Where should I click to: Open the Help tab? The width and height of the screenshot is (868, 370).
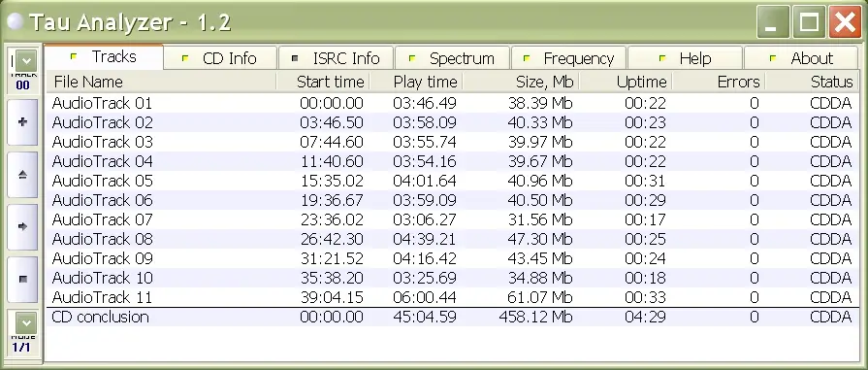point(685,57)
